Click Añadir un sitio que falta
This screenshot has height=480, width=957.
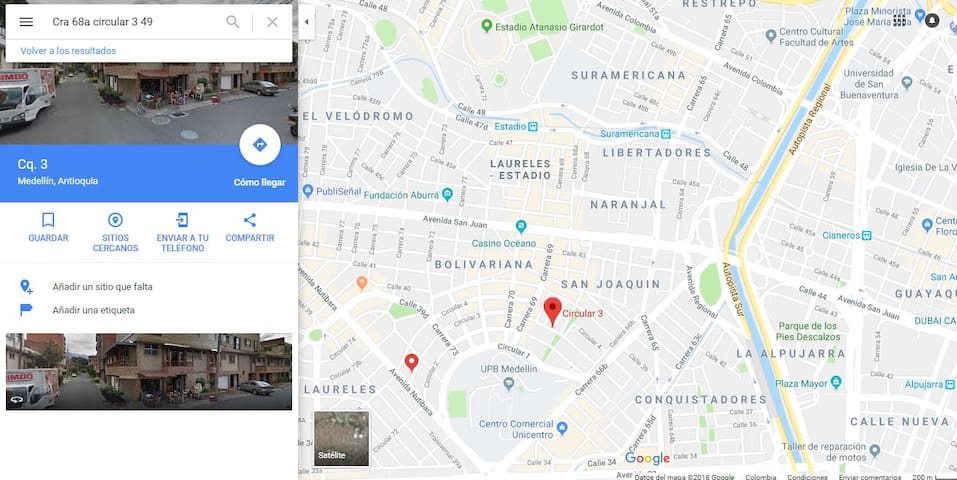103,286
